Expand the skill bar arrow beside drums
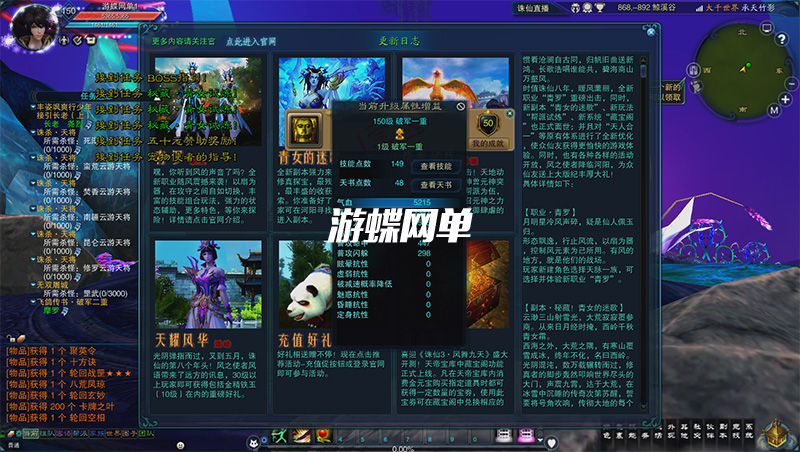 pyautogui.click(x=540, y=439)
